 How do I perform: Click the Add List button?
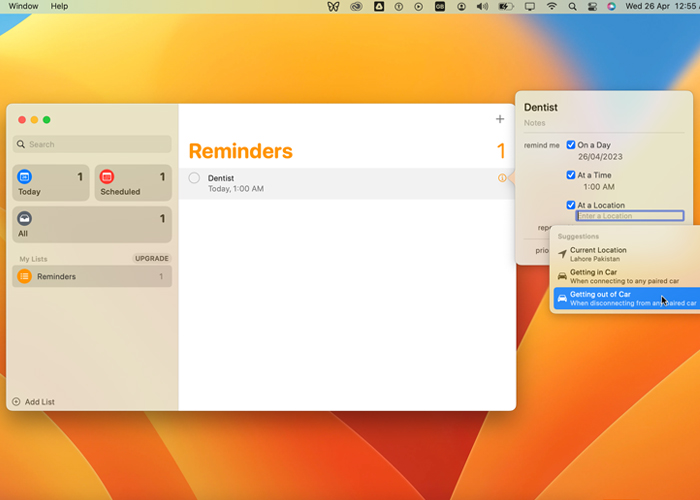pyautogui.click(x=33, y=402)
